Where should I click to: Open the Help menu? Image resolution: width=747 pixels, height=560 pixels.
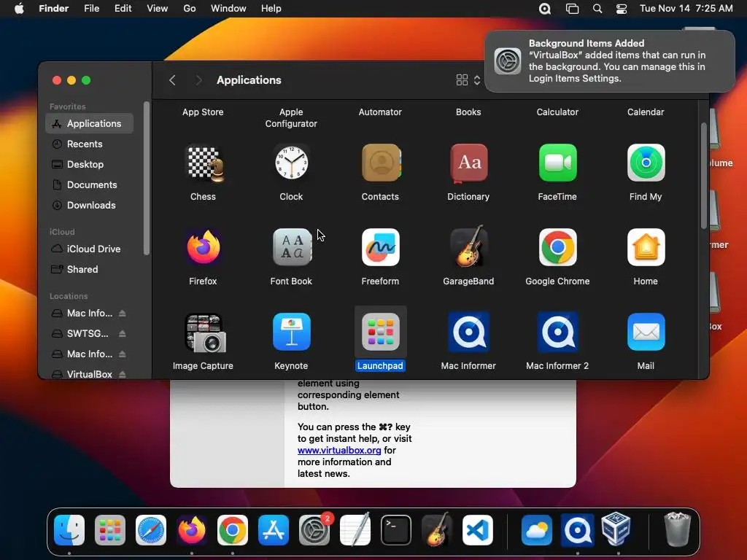click(271, 9)
